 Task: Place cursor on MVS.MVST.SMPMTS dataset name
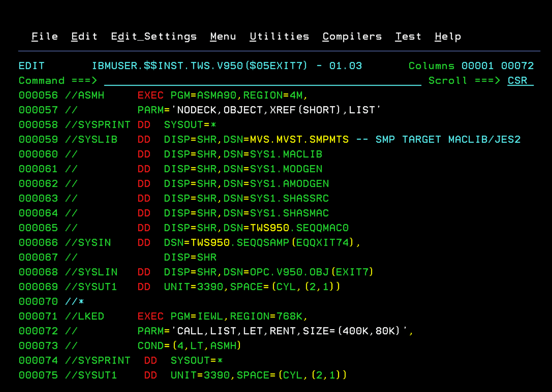tap(299, 140)
